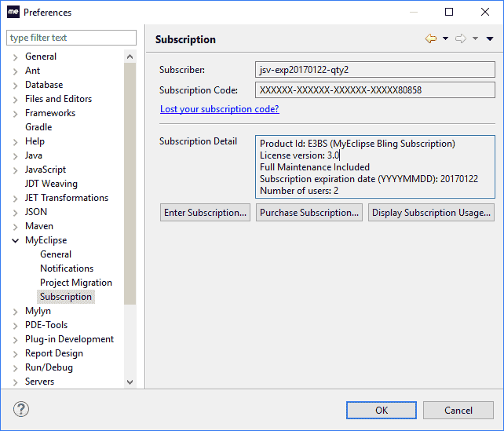This screenshot has height=431, width=504.
Task: Click the Cancel button
Action: click(x=458, y=410)
